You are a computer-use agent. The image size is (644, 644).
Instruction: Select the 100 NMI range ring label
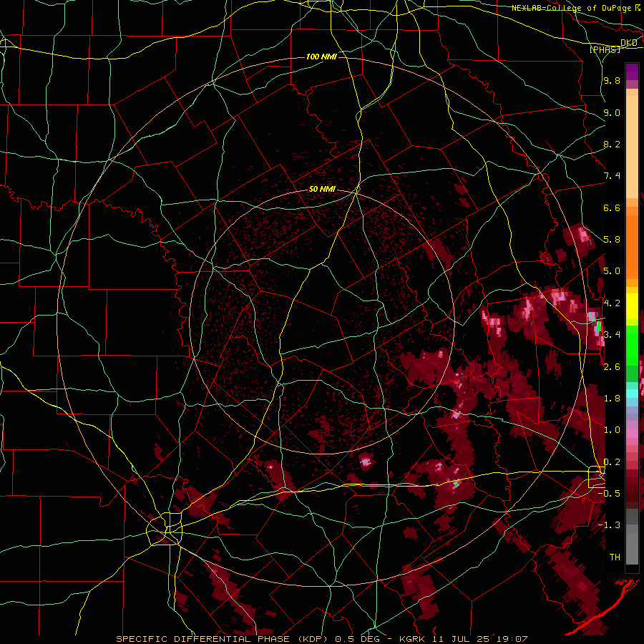point(321,57)
